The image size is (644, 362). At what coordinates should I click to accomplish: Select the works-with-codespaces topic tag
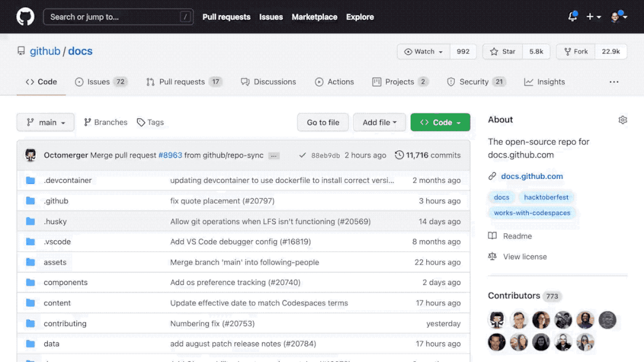point(532,212)
